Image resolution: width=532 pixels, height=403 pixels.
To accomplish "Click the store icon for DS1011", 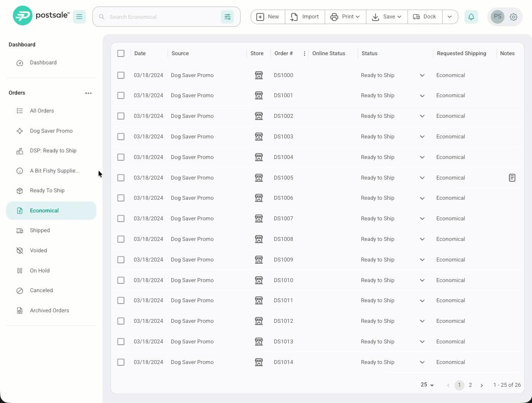I will pos(259,300).
